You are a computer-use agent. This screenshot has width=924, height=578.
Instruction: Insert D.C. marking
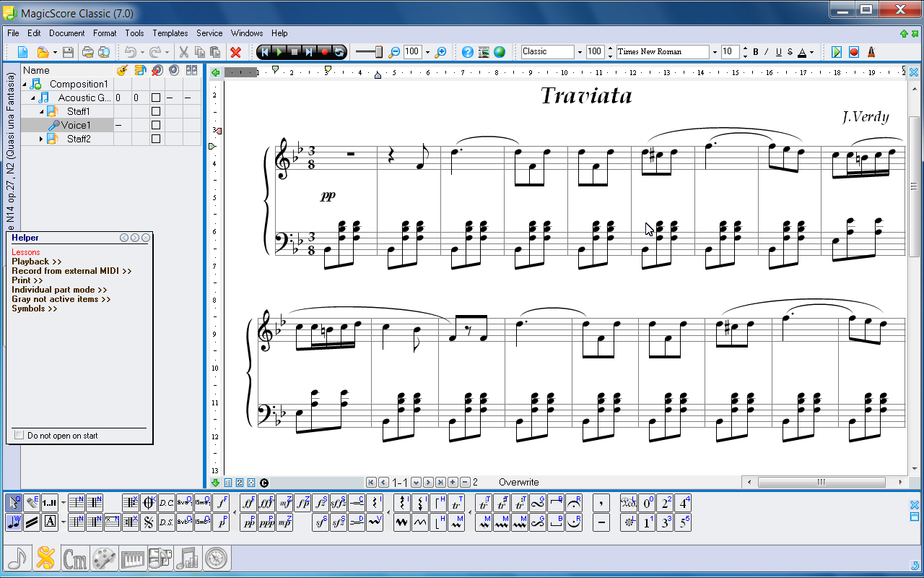pyautogui.click(x=167, y=503)
